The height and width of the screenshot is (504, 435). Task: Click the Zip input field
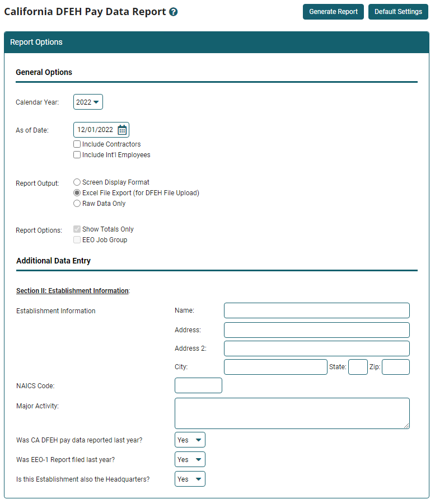click(395, 367)
